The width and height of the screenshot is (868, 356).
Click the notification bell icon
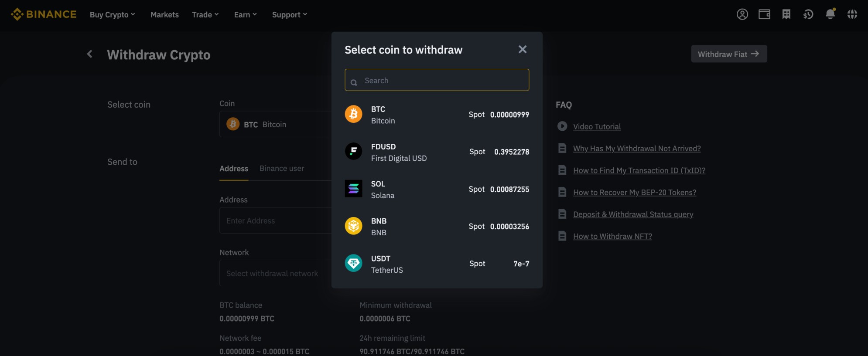click(830, 14)
